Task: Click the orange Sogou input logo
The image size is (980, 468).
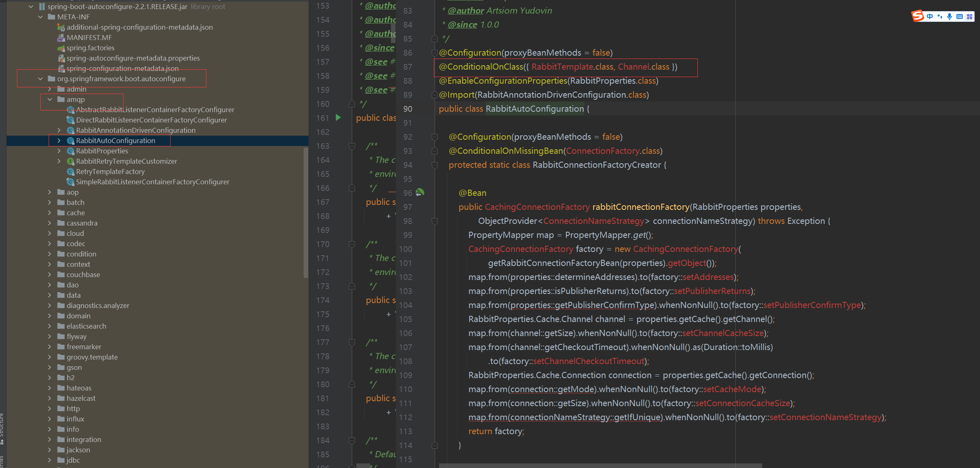Action: pyautogui.click(x=918, y=16)
